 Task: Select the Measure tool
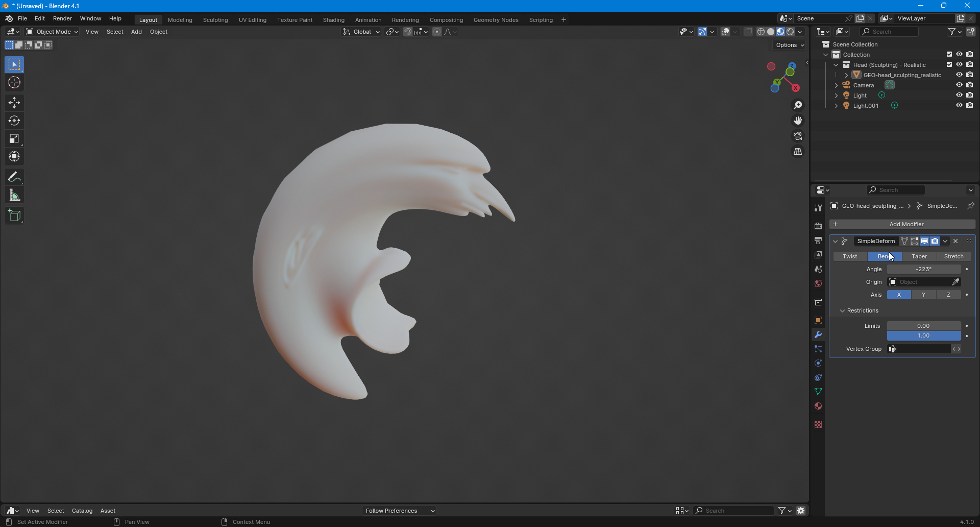click(x=14, y=195)
